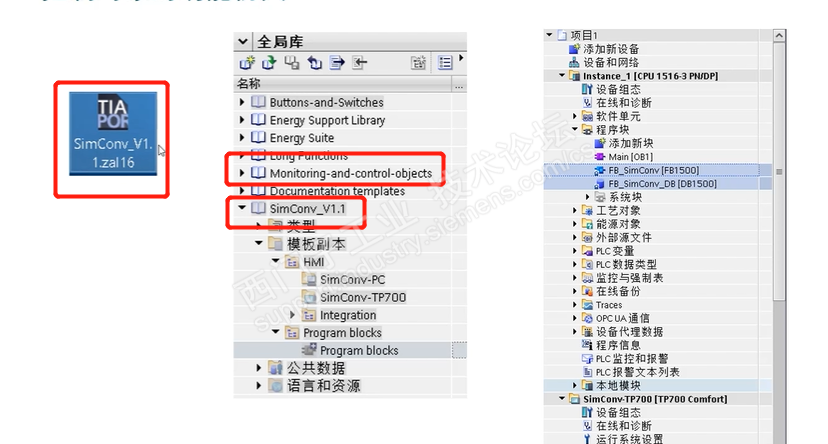
Task: Expand the Integration folder
Action: 293,315
